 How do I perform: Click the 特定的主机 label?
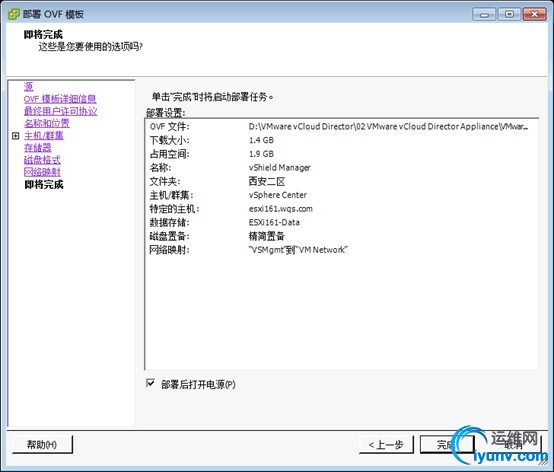[175, 209]
